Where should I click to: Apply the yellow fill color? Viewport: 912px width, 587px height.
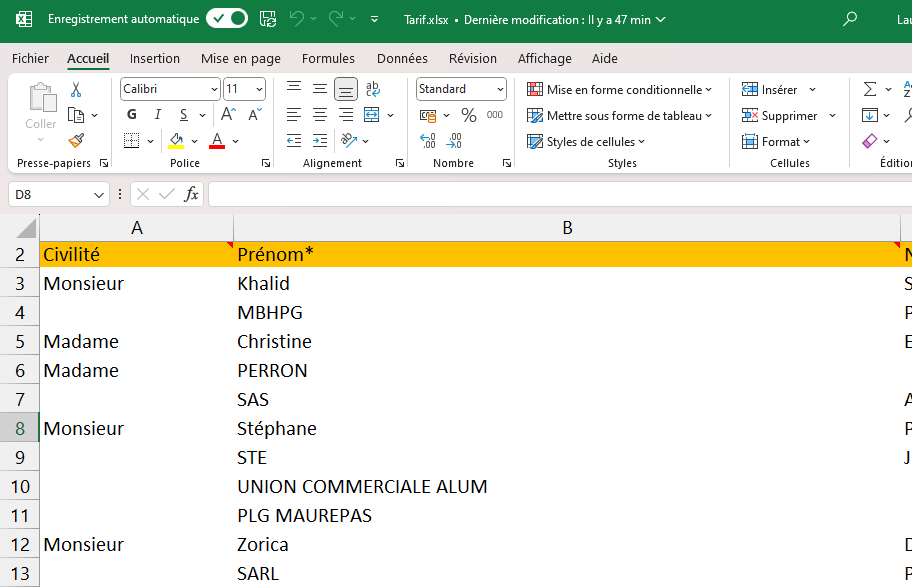[x=176, y=141]
